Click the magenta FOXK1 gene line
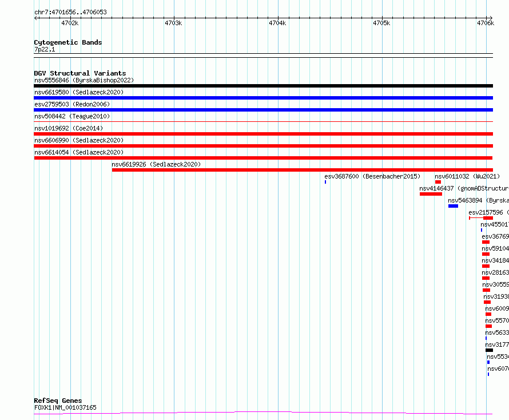509x420 pixels. point(263,413)
